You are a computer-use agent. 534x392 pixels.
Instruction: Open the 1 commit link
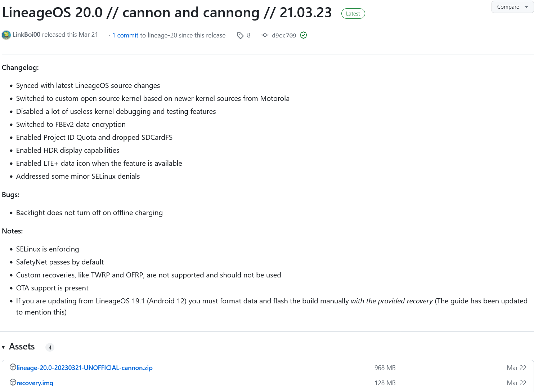coord(125,35)
